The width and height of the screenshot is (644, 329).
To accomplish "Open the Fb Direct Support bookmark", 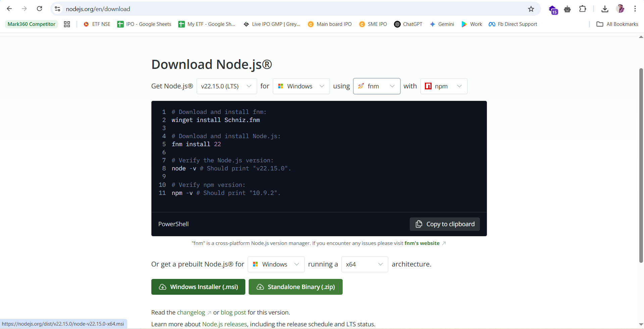I will point(513,24).
